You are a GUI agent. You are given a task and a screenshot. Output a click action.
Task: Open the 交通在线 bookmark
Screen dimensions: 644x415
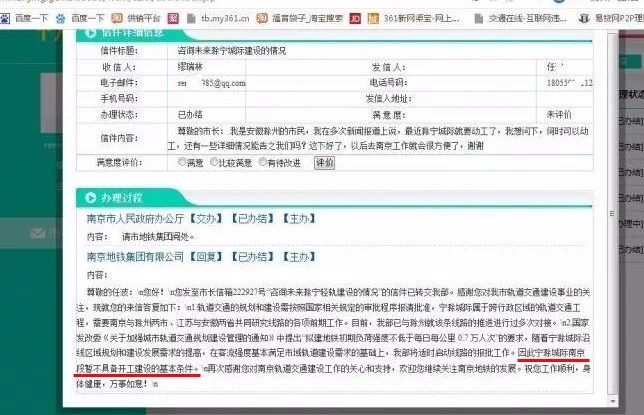pos(520,18)
